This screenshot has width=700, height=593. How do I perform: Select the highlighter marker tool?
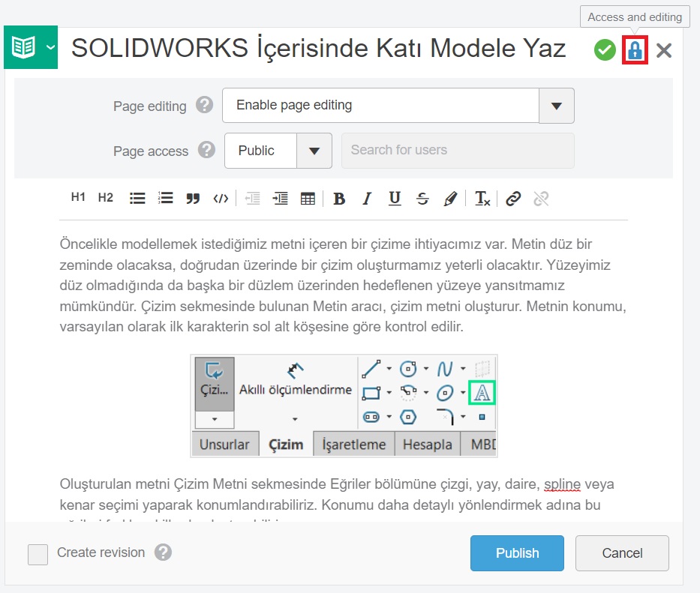click(x=450, y=199)
